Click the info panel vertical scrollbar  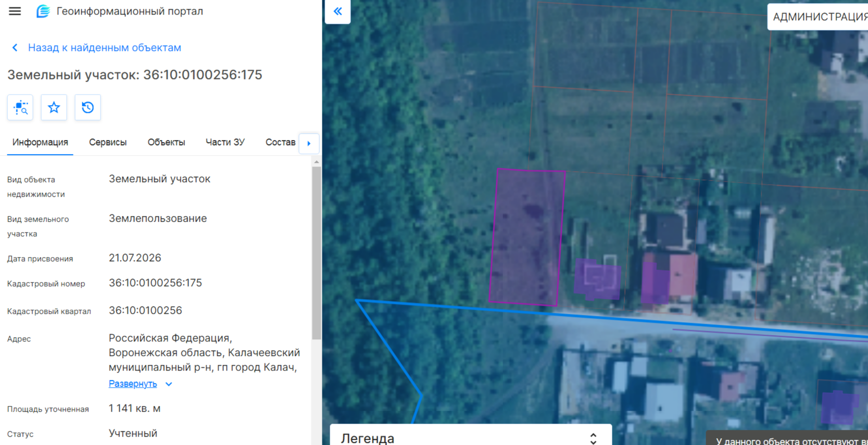pos(317,253)
